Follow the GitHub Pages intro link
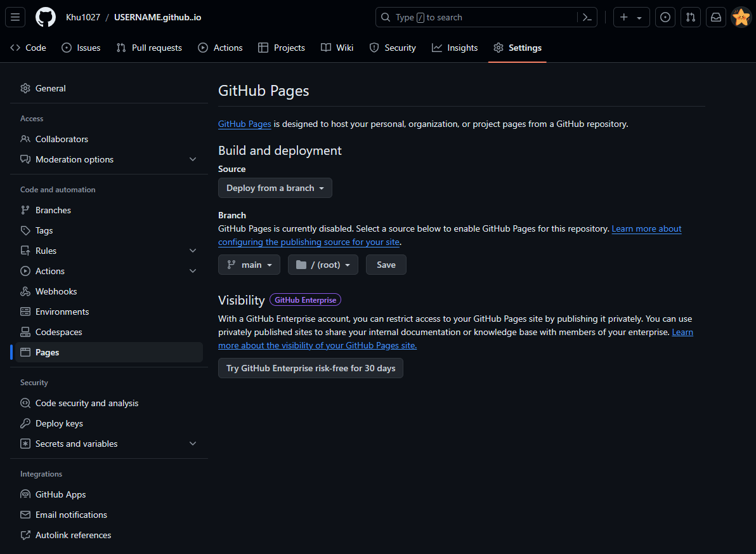This screenshot has width=756, height=554. (244, 124)
